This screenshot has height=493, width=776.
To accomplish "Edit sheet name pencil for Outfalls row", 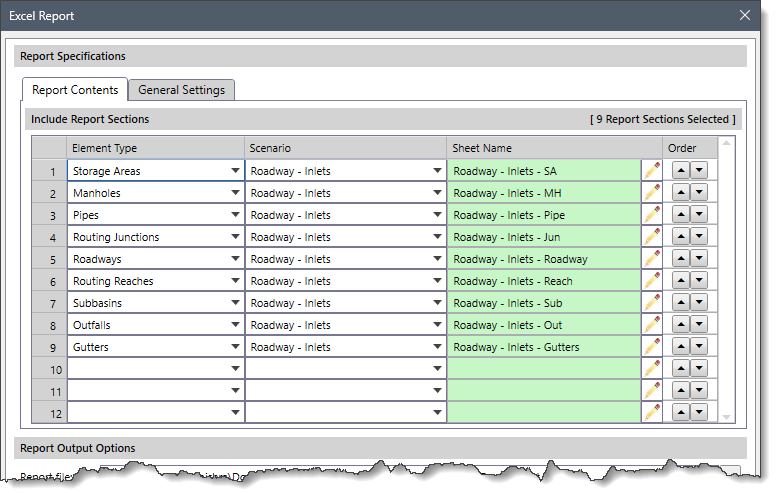I will point(652,325).
